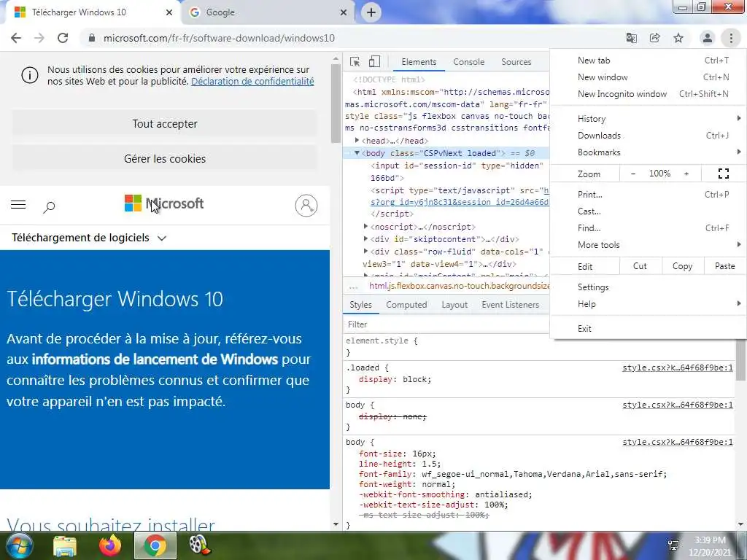Click the browser back arrow

[x=16, y=38]
